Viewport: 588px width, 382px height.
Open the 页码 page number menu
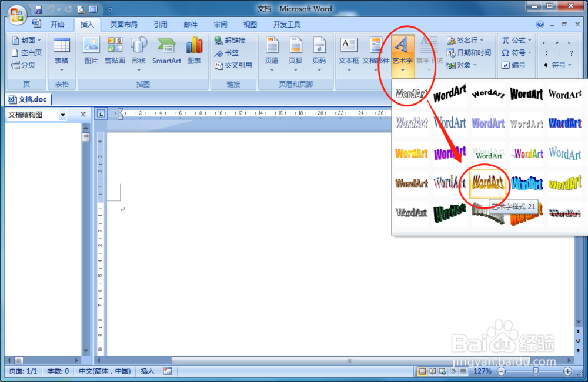coord(319,55)
